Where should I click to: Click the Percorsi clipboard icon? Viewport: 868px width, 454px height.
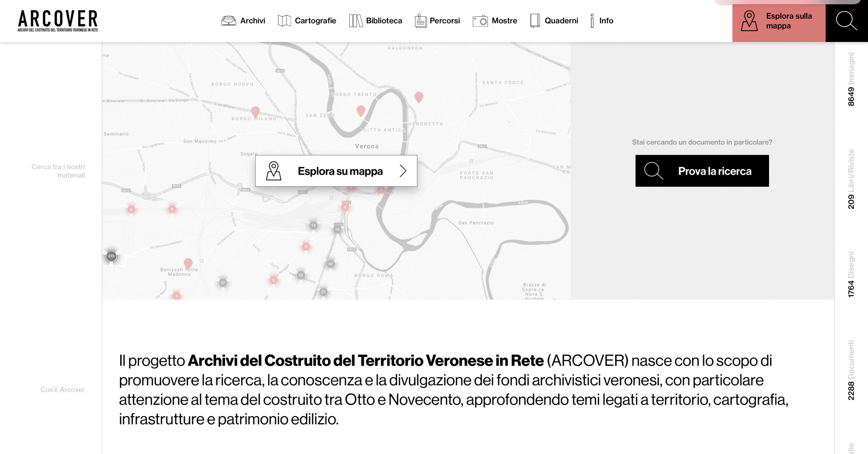420,21
